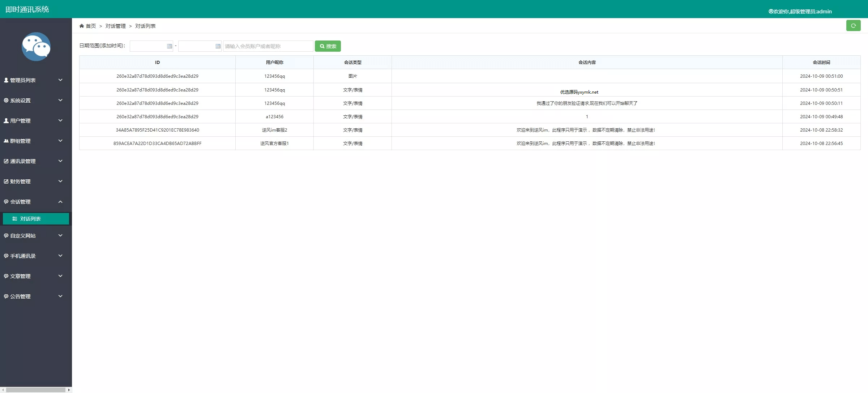Click the home icon in breadcrumb
868x393 pixels.
point(82,26)
